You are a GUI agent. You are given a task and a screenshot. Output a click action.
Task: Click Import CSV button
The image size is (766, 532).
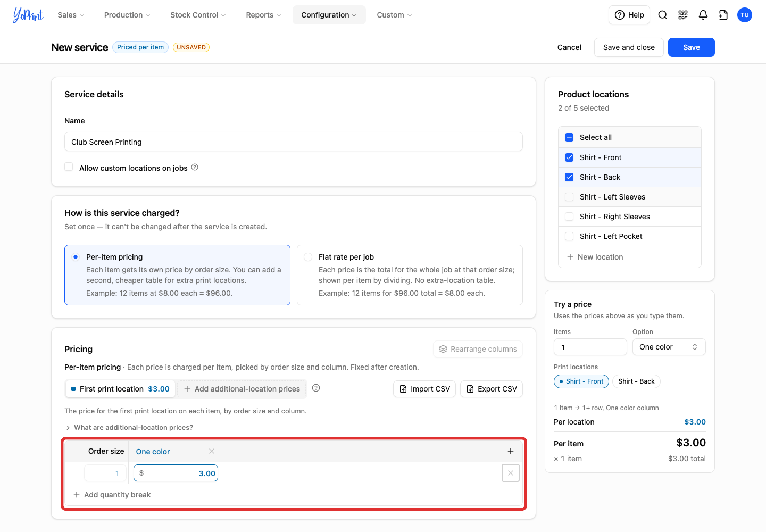coord(424,389)
